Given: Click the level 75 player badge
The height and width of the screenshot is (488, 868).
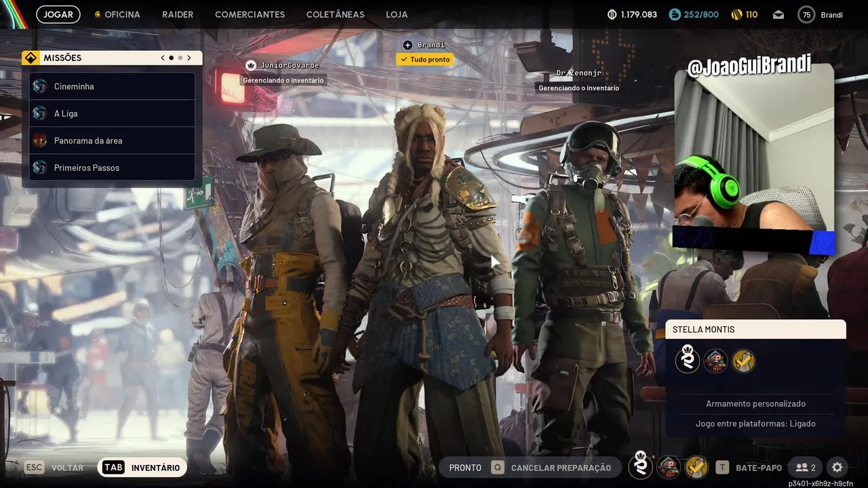Looking at the screenshot, I should (x=806, y=14).
